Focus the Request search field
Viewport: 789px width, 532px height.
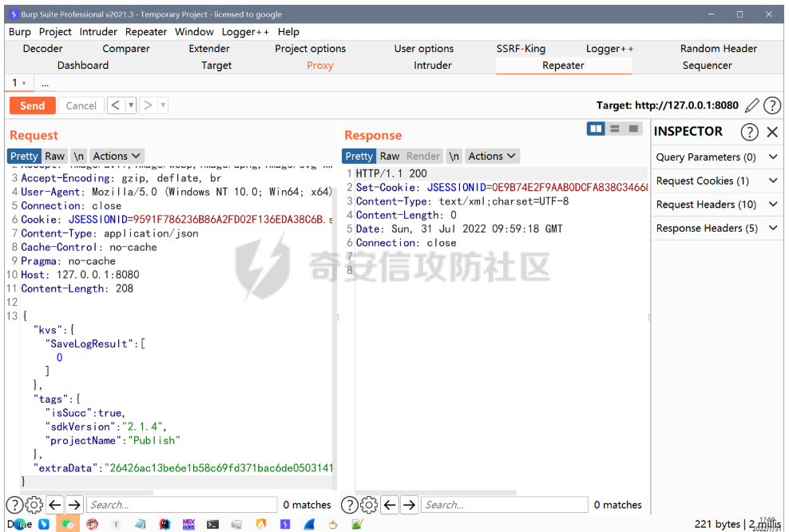click(181, 504)
